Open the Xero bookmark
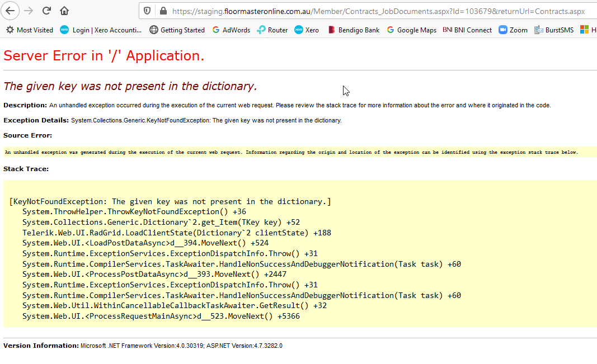The image size is (597, 364). (x=307, y=30)
